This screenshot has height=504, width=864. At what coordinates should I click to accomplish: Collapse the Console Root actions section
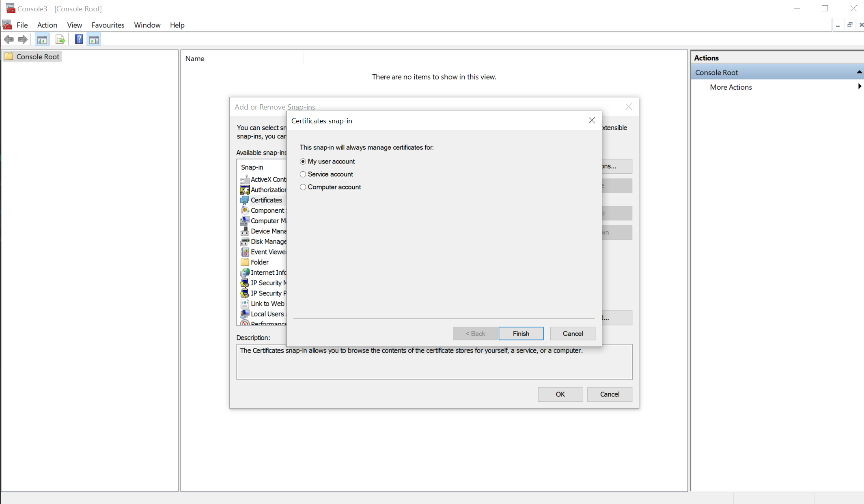(x=859, y=72)
